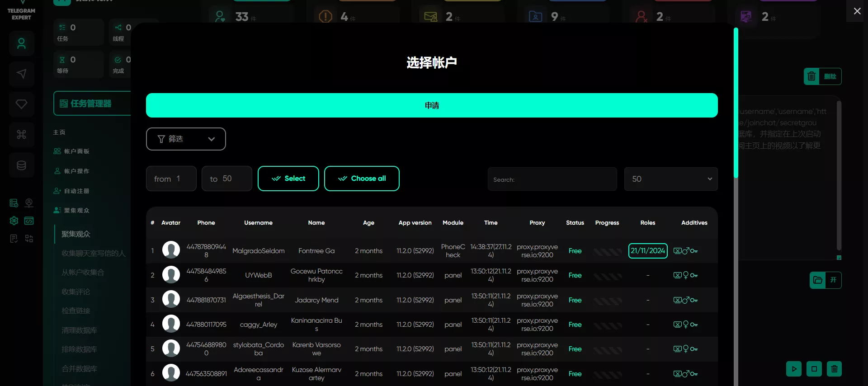This screenshot has height=386, width=868.
Task: Click the to range input field
Action: coord(227,179)
